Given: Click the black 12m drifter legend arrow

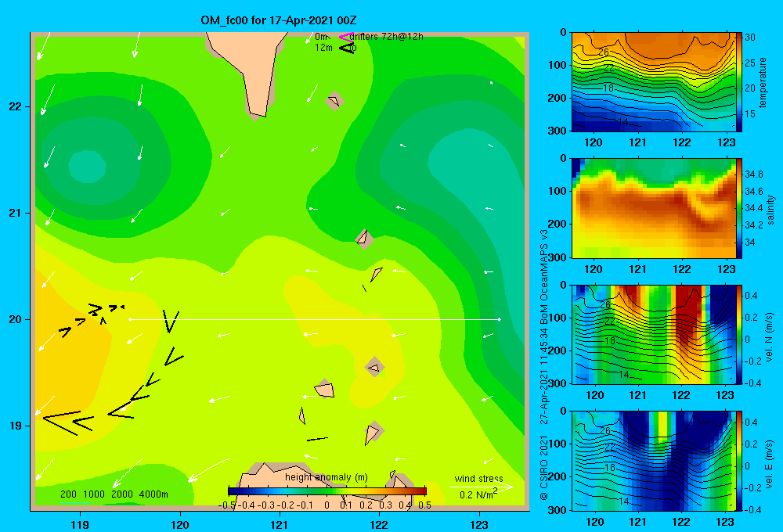Looking at the screenshot, I should pos(347,48).
